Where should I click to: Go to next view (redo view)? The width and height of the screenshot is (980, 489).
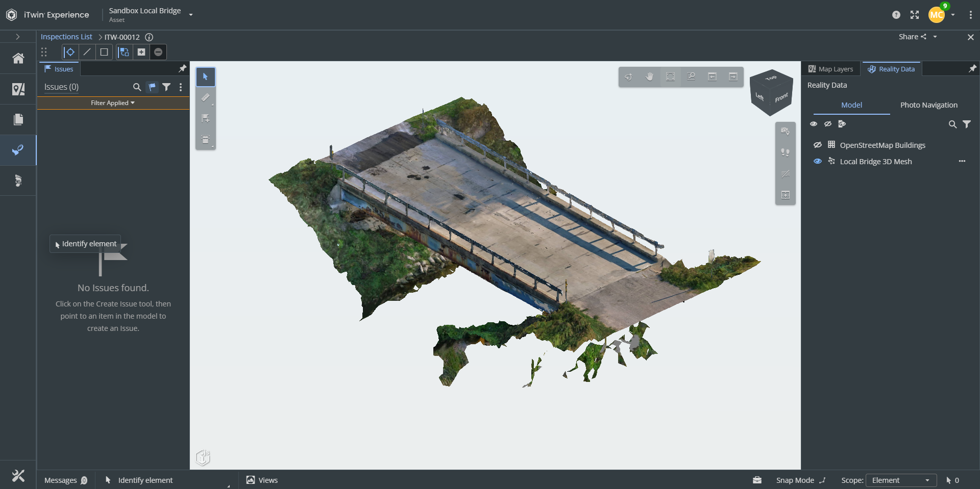tap(733, 77)
